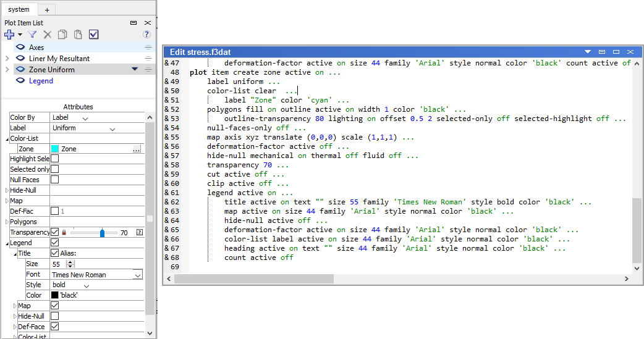Expand the Liner My Resultant tree item
644x339 pixels.
click(x=7, y=59)
